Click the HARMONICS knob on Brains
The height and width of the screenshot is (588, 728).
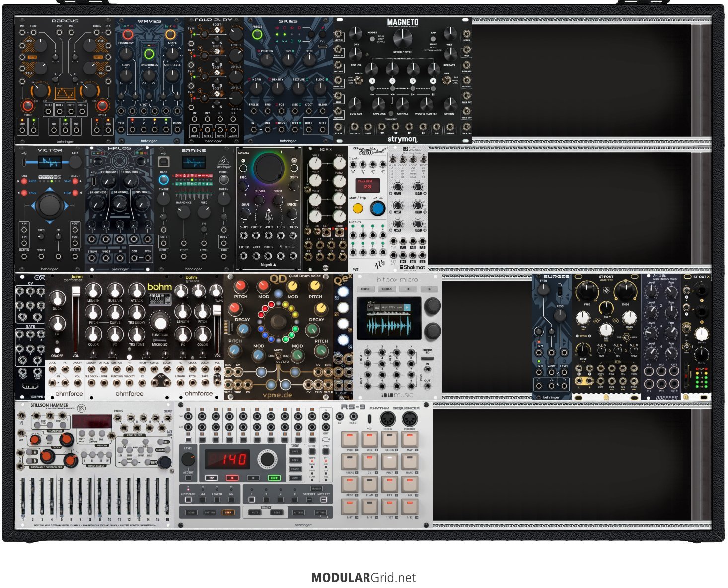coord(183,212)
